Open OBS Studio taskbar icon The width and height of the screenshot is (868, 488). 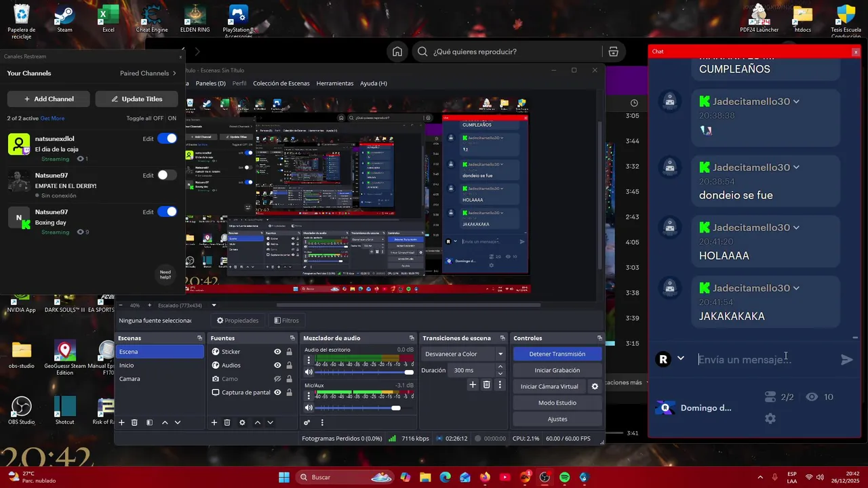pyautogui.click(x=545, y=477)
